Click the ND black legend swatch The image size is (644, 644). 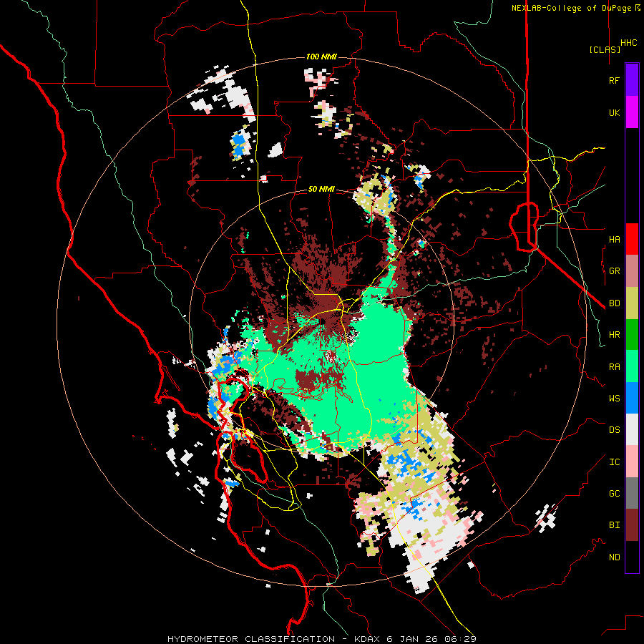632,557
